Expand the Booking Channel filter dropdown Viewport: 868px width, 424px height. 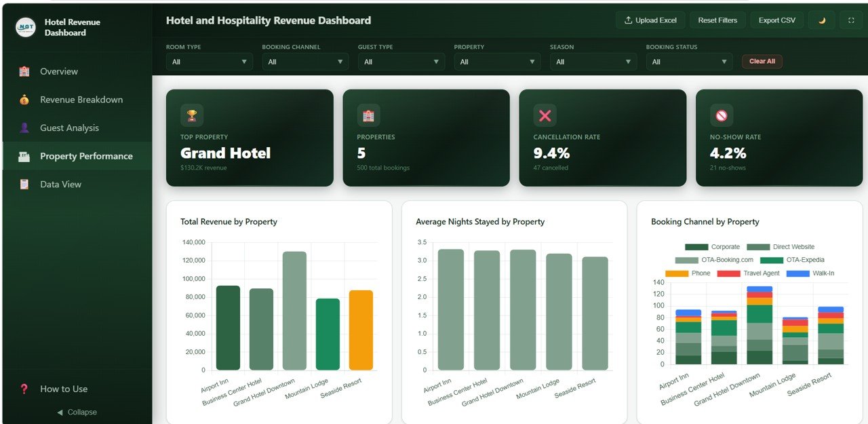tap(304, 61)
